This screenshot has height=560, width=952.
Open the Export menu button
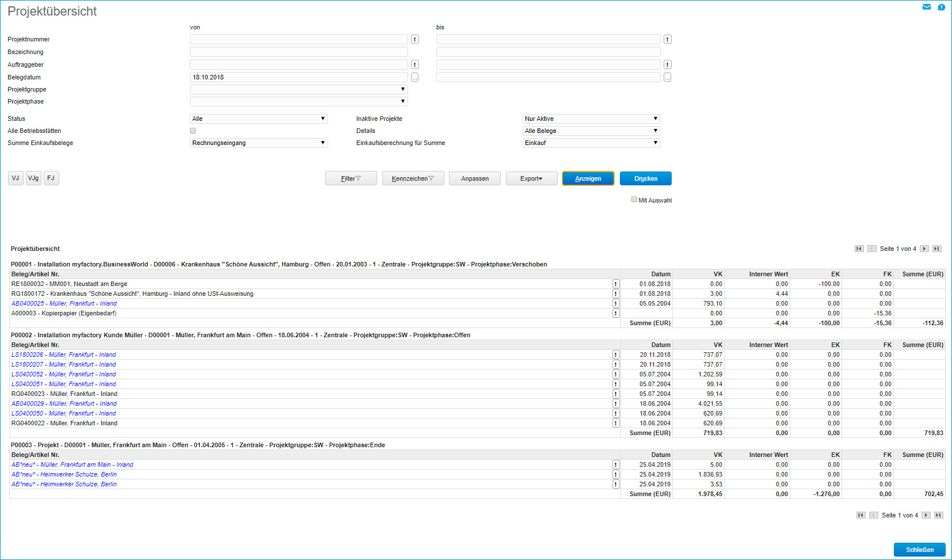click(x=531, y=178)
